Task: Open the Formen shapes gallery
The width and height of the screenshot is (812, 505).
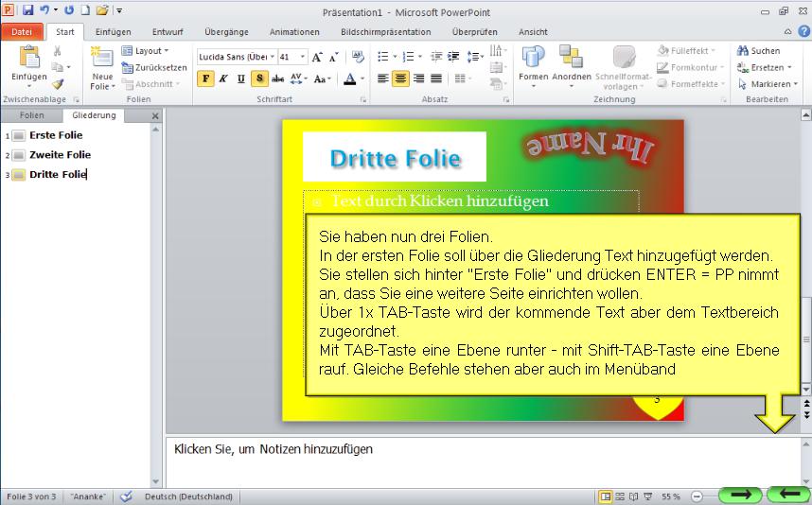Action: 534,59
